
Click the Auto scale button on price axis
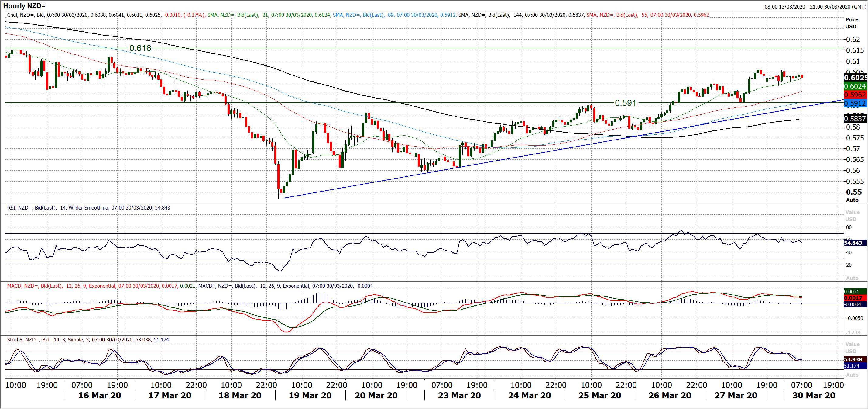click(852, 200)
